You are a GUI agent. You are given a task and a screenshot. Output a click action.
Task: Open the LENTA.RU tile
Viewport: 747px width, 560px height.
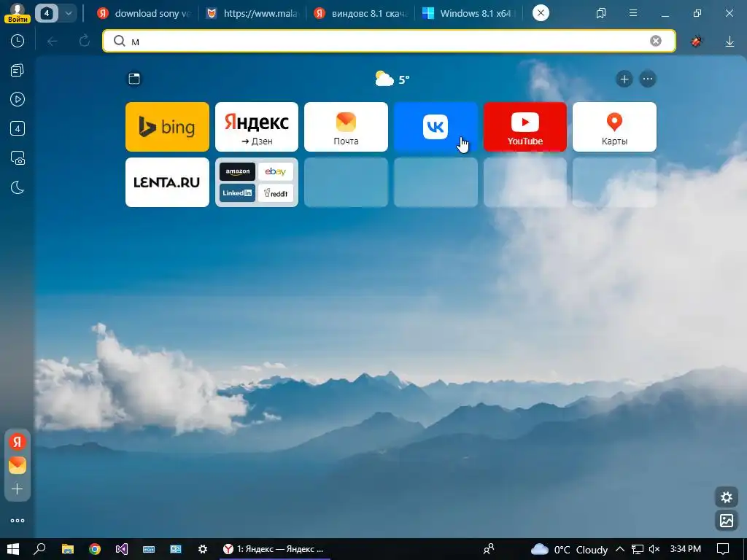(x=167, y=182)
